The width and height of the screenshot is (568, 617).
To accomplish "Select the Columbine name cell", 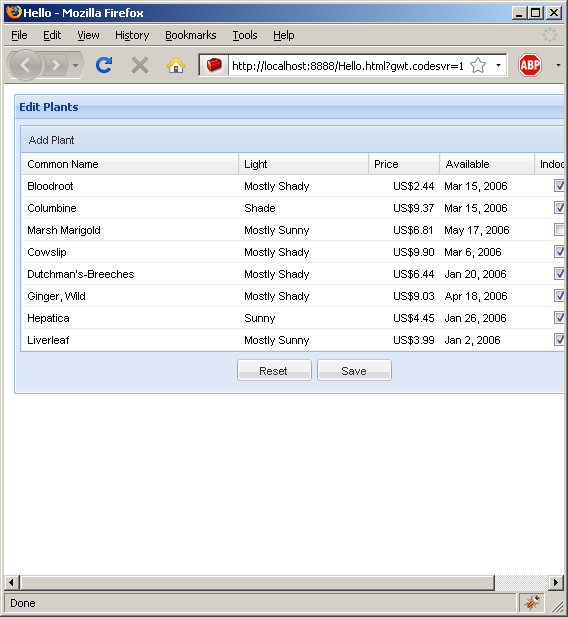I will tap(130, 208).
